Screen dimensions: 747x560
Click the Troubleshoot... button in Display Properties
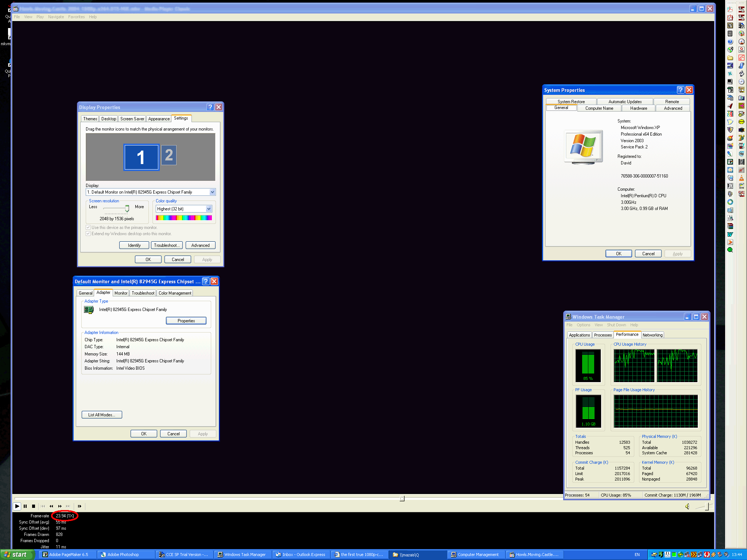click(x=167, y=245)
